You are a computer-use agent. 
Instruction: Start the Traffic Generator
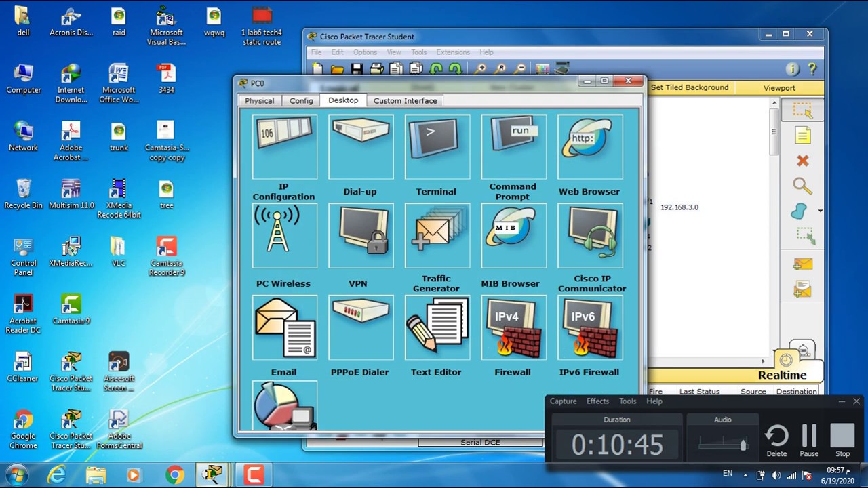(437, 235)
